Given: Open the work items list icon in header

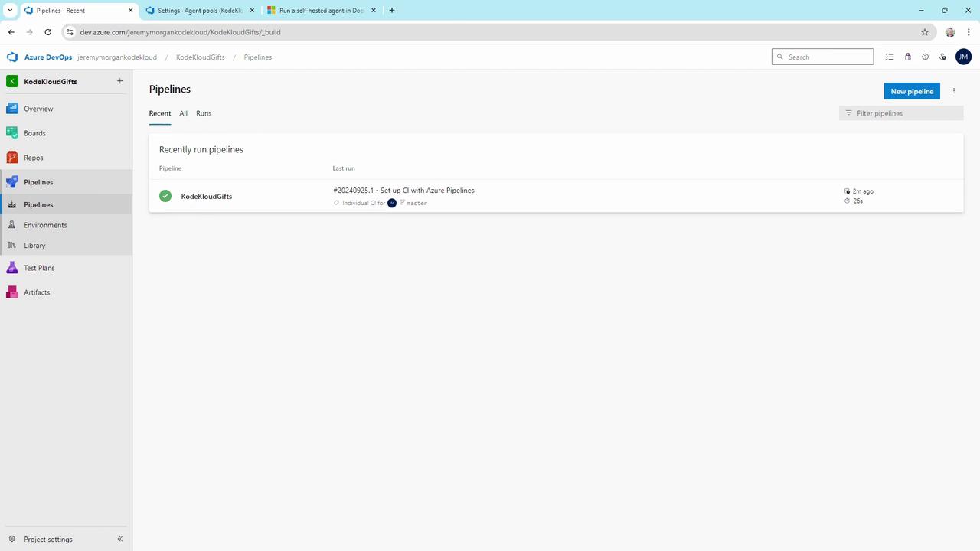Looking at the screenshot, I should [x=890, y=57].
